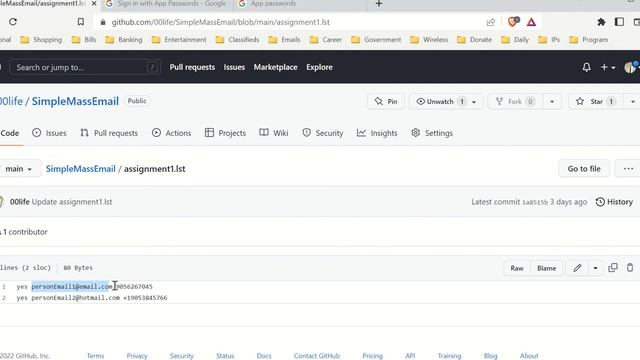Viewport: 640px width, 360px height.
Task: Open Marketplace in GitHub header
Action: (276, 67)
